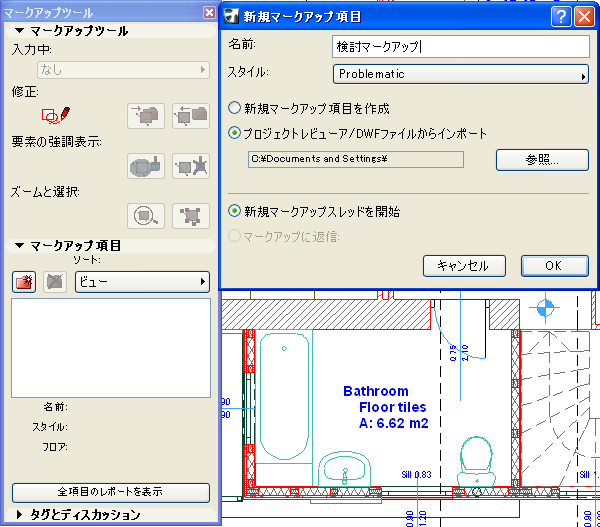The height and width of the screenshot is (527, 600).
Task: Collapse the マークアップ項目 section
Action: [x=20, y=245]
